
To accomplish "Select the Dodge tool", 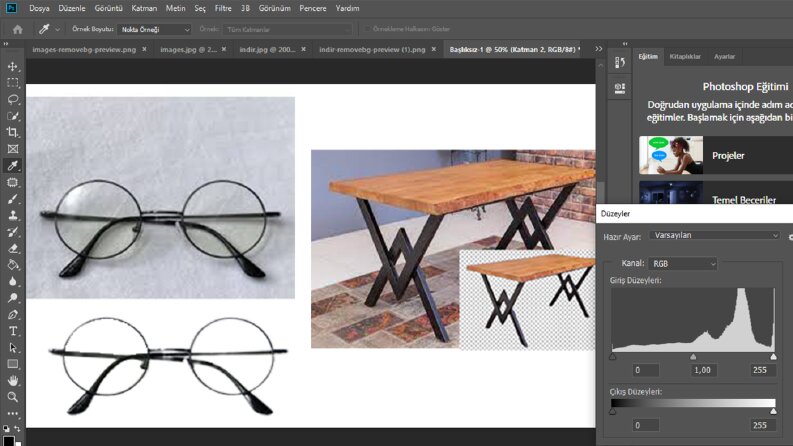I will (13, 298).
